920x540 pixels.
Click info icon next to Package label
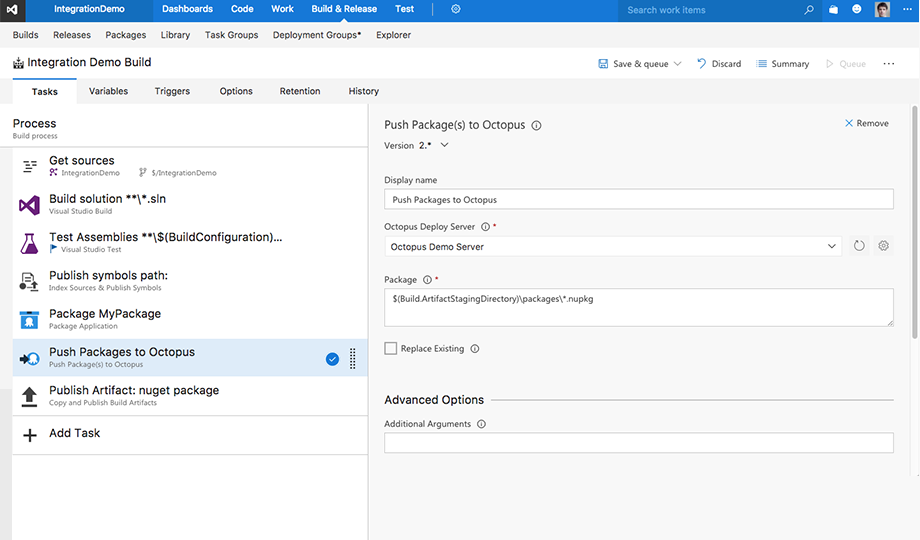pos(427,280)
